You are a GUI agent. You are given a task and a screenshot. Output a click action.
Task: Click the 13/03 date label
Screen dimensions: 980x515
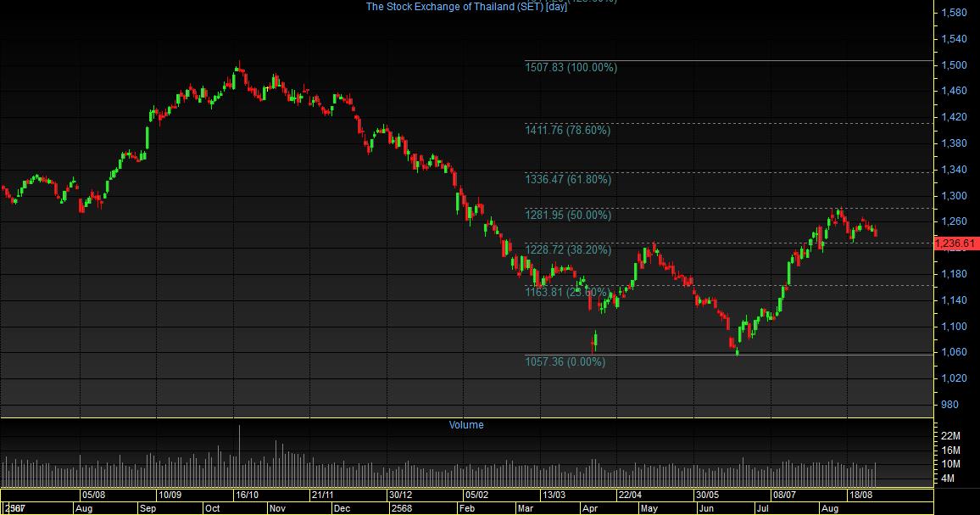click(x=553, y=495)
